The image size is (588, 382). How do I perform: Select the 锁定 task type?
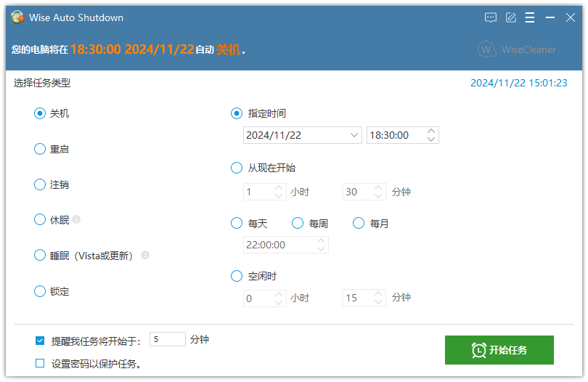(x=40, y=291)
